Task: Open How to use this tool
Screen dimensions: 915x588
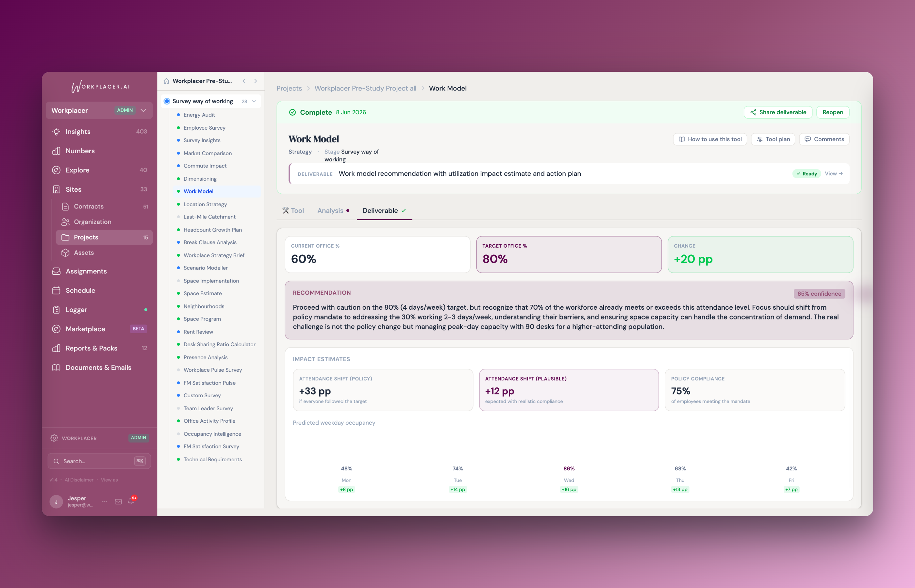Action: [709, 139]
